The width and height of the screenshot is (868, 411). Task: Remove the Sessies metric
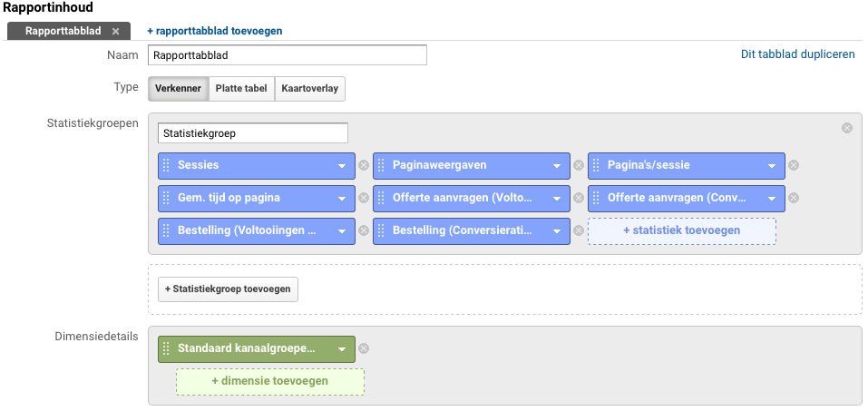click(x=364, y=166)
